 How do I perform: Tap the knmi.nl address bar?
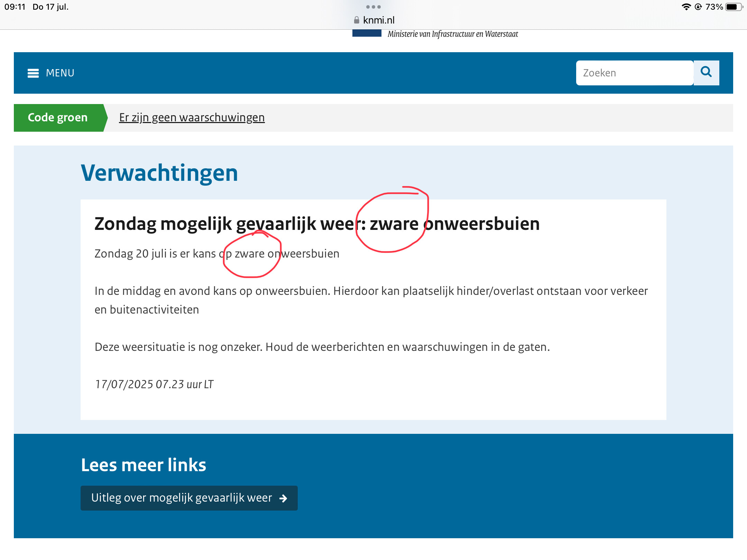pyautogui.click(x=378, y=20)
